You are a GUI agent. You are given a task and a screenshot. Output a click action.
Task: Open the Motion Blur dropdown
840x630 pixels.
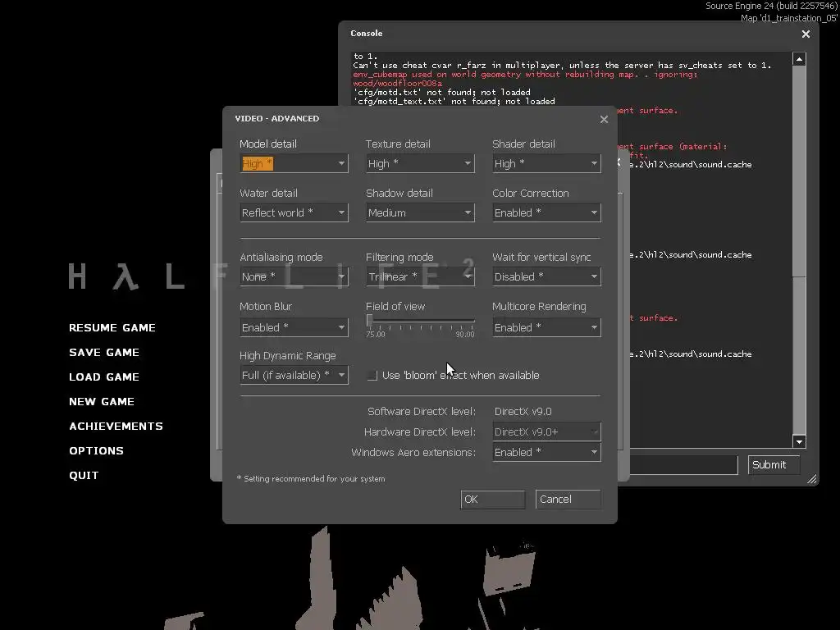tap(294, 327)
